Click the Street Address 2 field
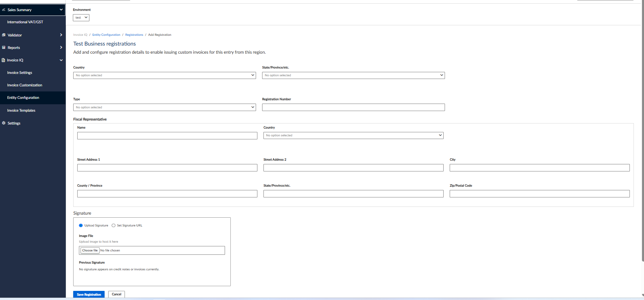644x300 pixels. [x=353, y=168]
